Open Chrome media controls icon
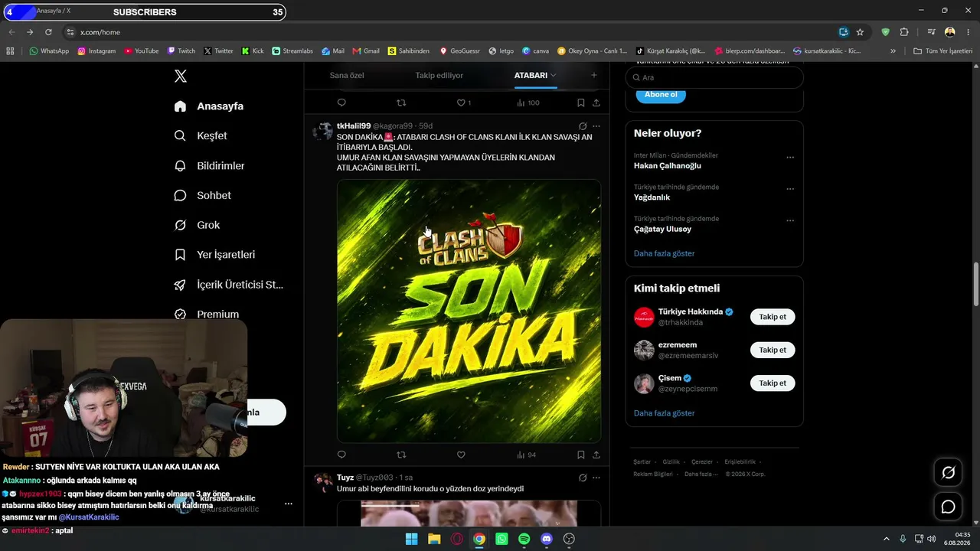 (x=931, y=32)
